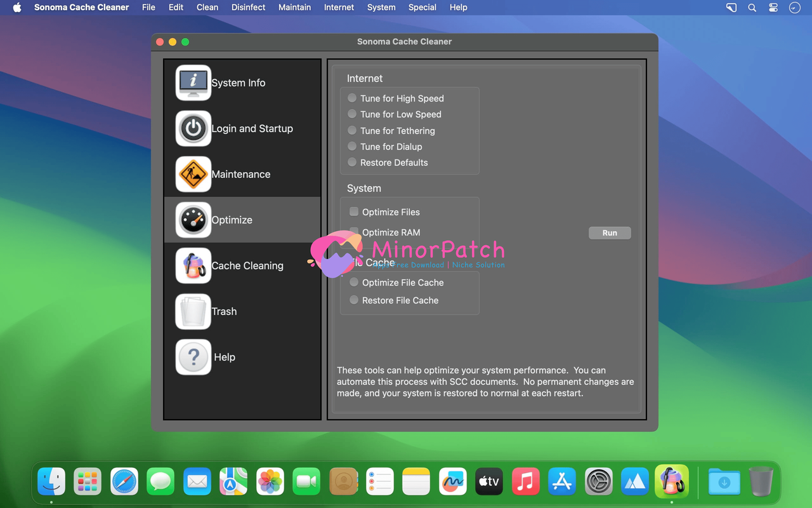This screenshot has width=812, height=508.
Task: Open Maps in the Dock
Action: pyautogui.click(x=233, y=482)
